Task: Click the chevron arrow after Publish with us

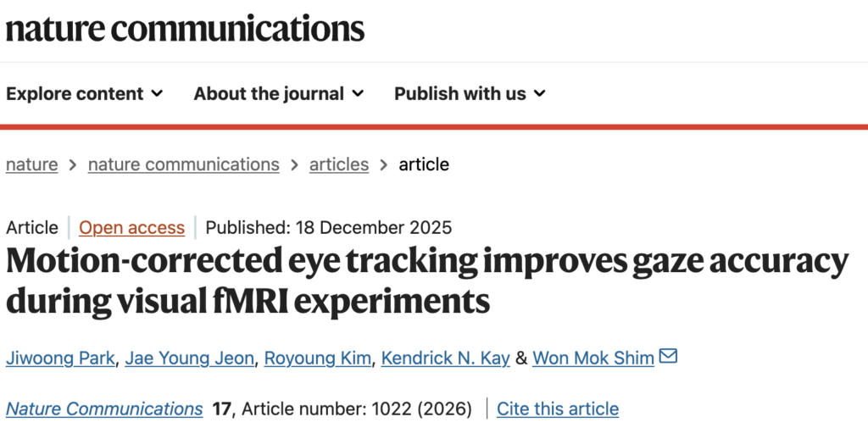Action: coord(540,93)
